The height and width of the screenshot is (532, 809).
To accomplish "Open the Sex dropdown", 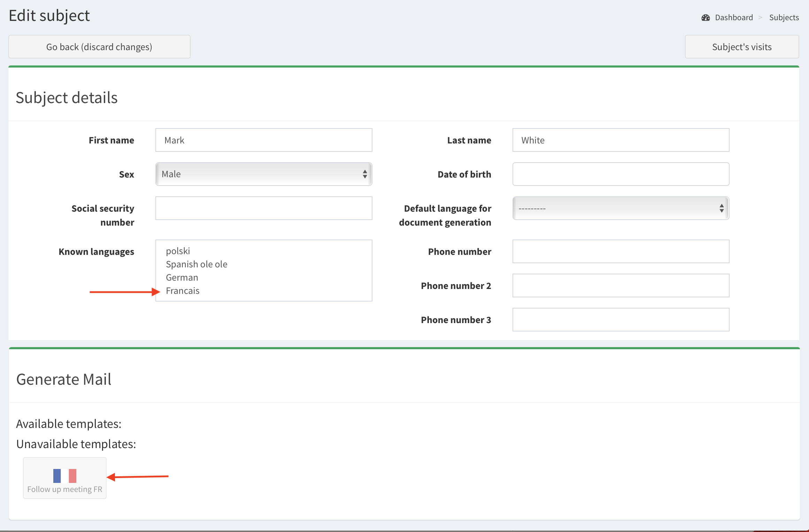I will pos(264,174).
